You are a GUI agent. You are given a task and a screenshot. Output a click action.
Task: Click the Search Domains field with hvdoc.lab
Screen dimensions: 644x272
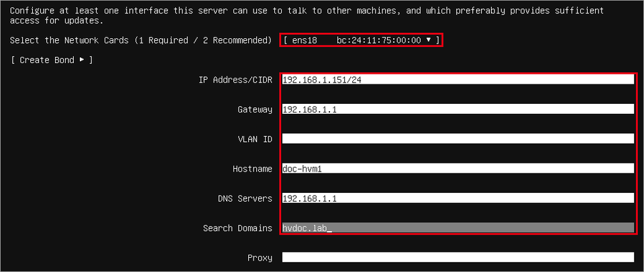(x=458, y=228)
